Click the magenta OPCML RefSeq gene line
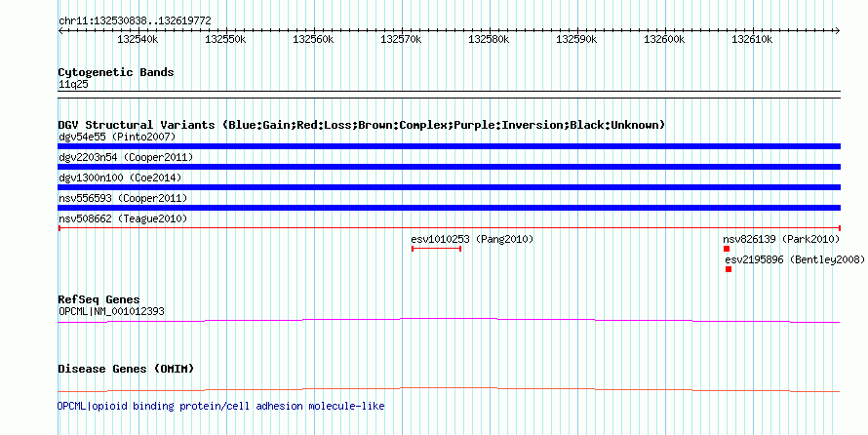Screen dimensions: 868x435 coord(449,320)
